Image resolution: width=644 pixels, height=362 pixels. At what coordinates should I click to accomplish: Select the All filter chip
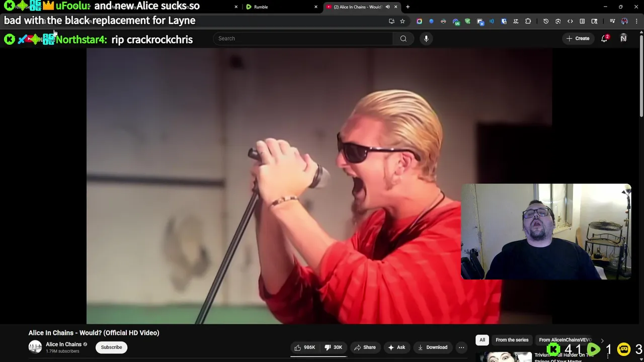pos(482,340)
